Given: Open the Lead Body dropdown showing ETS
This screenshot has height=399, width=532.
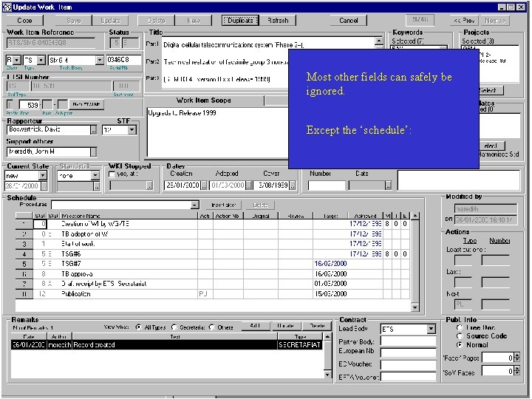Looking at the screenshot, I should coord(431,329).
